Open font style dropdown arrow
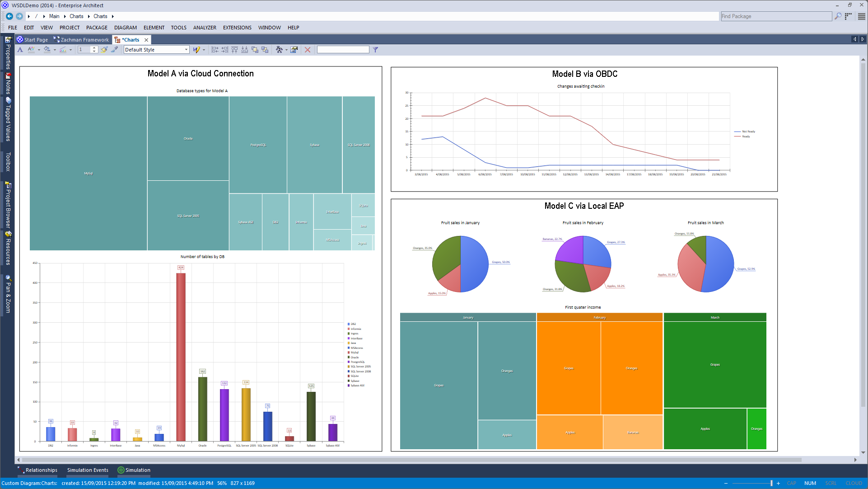 pyautogui.click(x=39, y=50)
